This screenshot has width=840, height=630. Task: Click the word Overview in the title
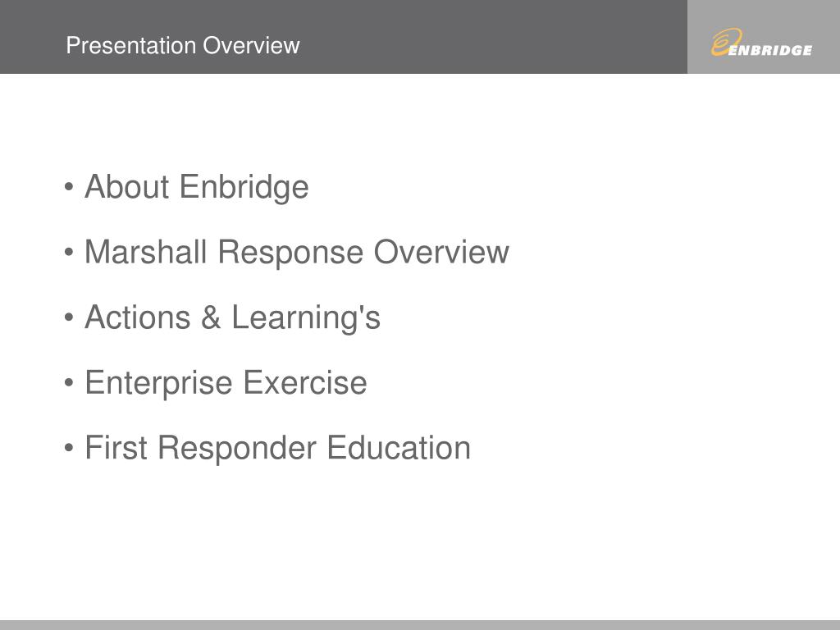251,46
